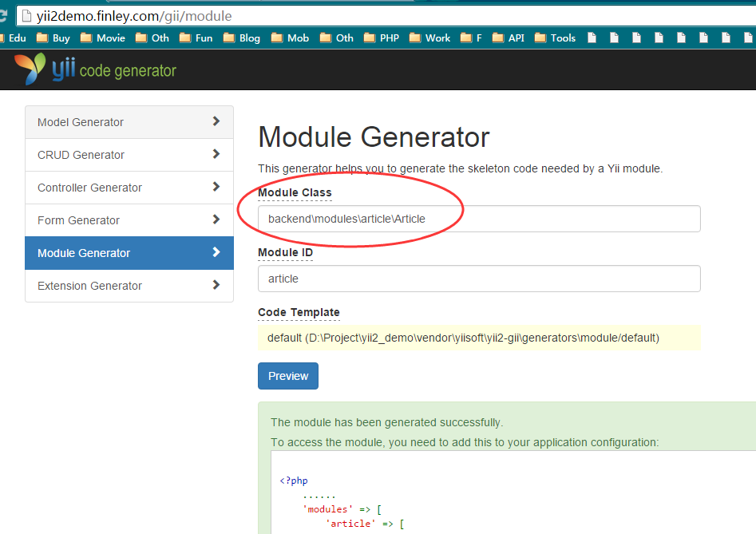Open the PHP bookmarks folder
This screenshot has width=756, height=534.
381,38
